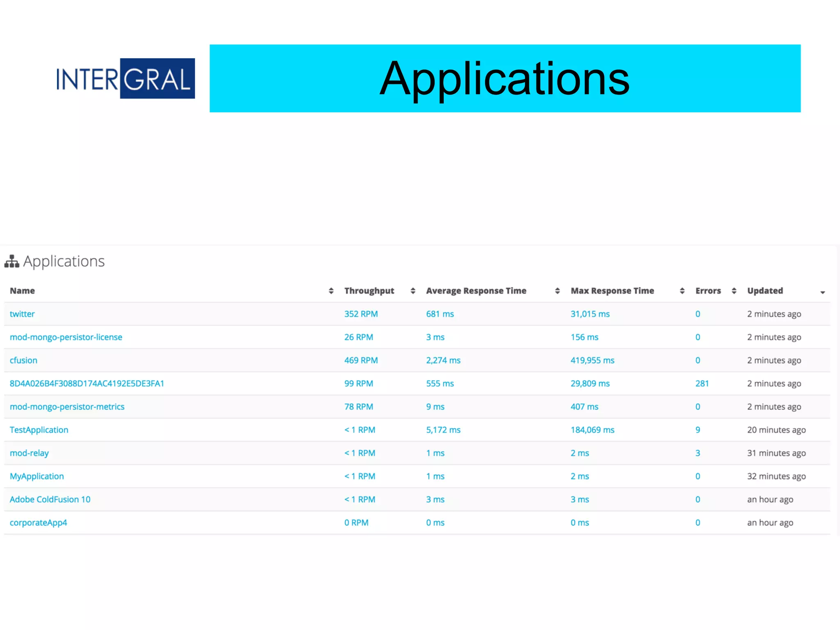The image size is (840, 630).
Task: Click cfusion throughput 469 RPM
Action: (x=361, y=360)
